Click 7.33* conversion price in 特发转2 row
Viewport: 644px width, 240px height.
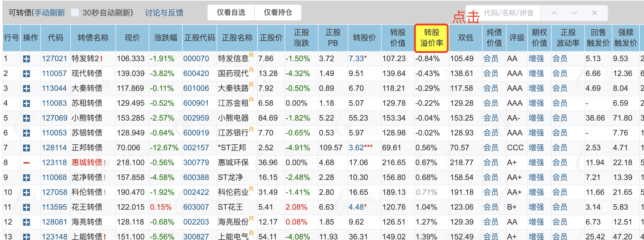[358, 59]
